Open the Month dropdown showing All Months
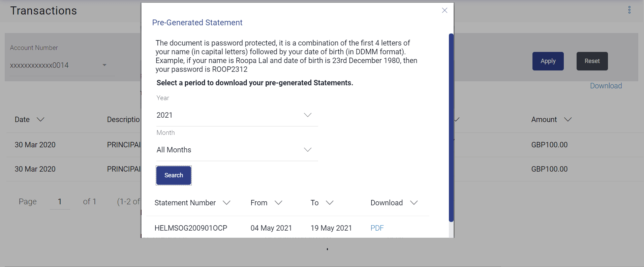 (x=307, y=150)
